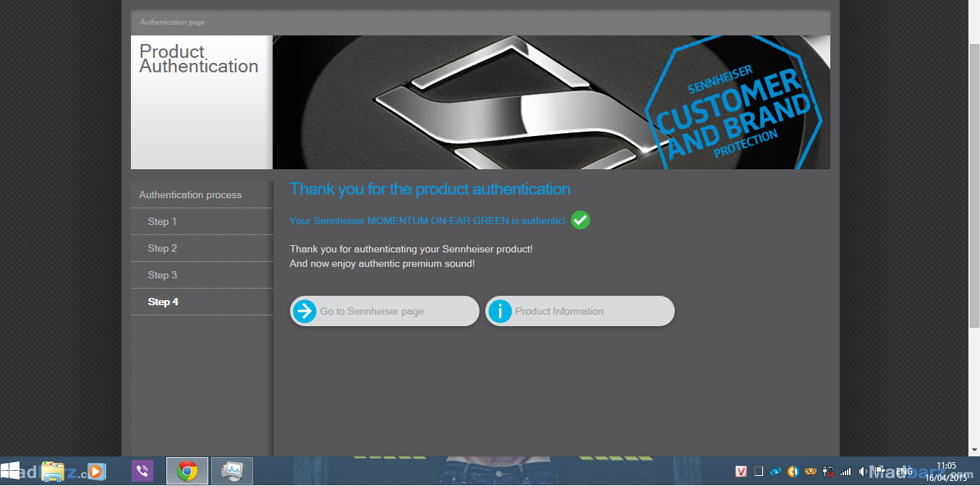Click the red V tray icon
The height and width of the screenshot is (486, 980).
click(741, 472)
